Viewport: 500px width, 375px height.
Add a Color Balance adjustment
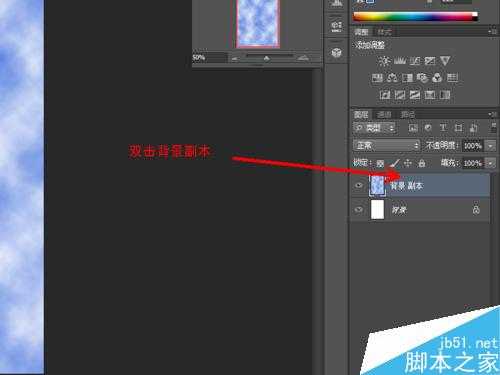tap(392, 78)
